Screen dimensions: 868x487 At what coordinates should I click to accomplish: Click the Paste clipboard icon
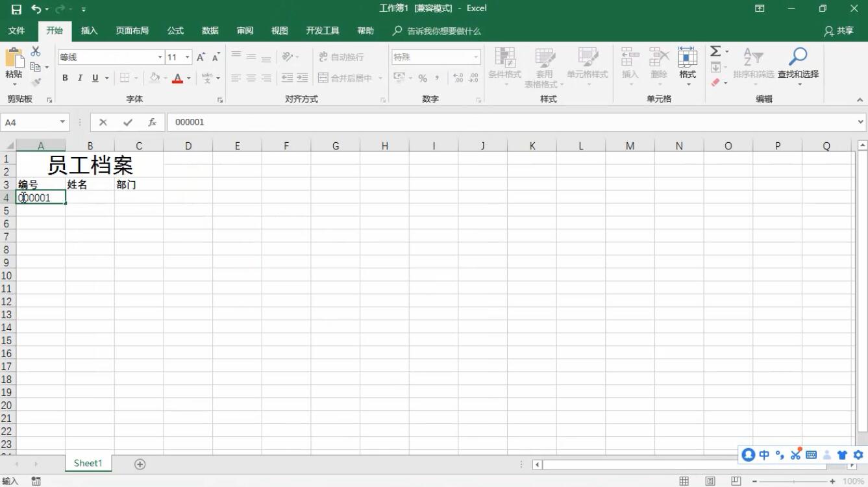14,58
